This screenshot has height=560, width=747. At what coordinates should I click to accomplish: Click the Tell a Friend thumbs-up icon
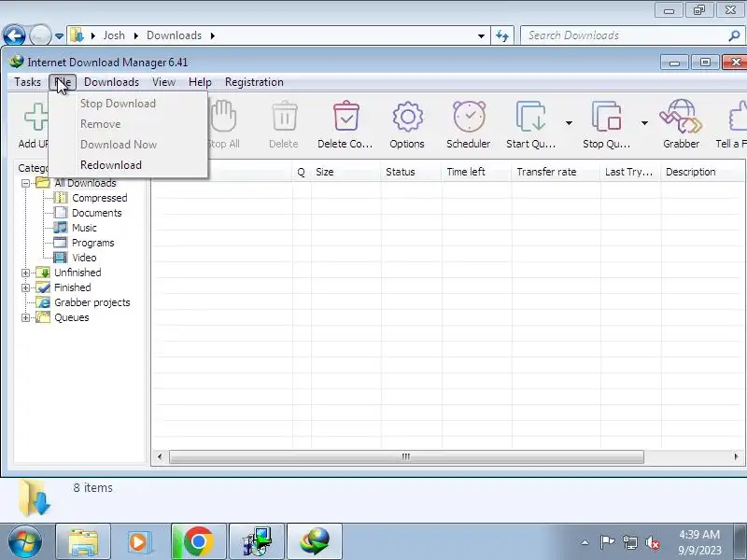738,116
